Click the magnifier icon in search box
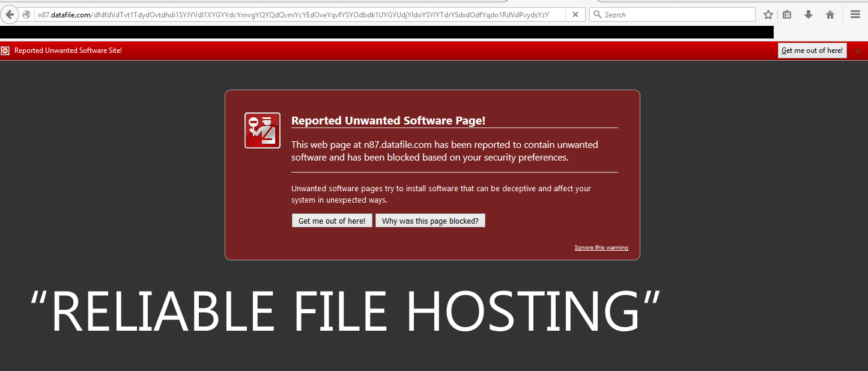This screenshot has width=868, height=371. (x=597, y=14)
